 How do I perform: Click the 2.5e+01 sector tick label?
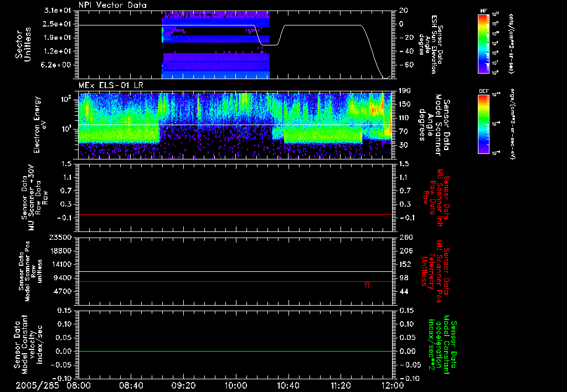[x=58, y=24]
